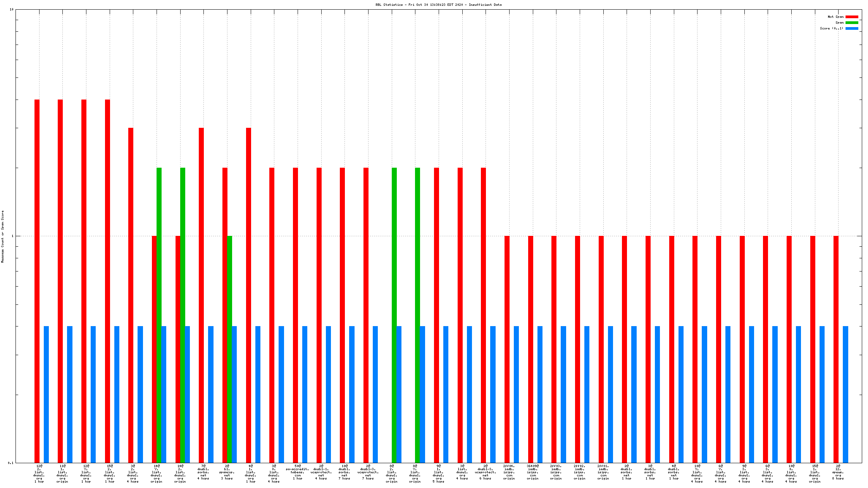
Task: Click the y-axis tick label 10
Action: 12,9
